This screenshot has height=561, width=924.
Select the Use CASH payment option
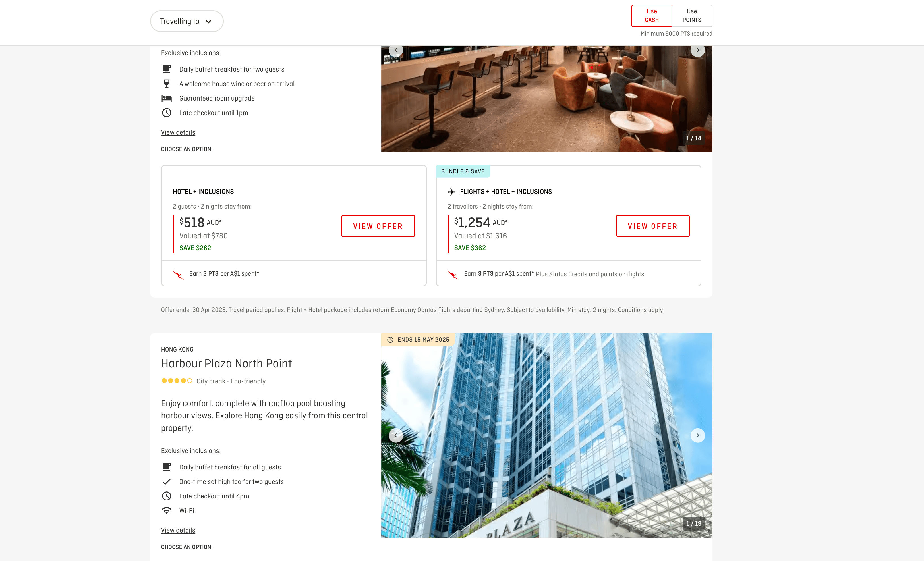(x=651, y=16)
